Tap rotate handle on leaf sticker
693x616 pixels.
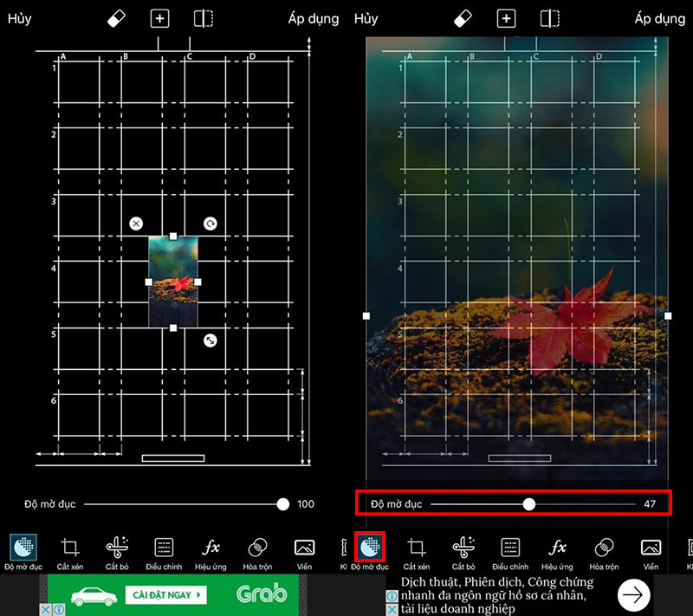pos(210,224)
